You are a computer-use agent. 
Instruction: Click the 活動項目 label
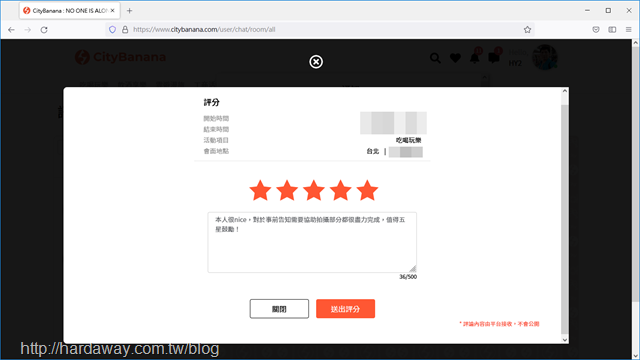tap(216, 140)
